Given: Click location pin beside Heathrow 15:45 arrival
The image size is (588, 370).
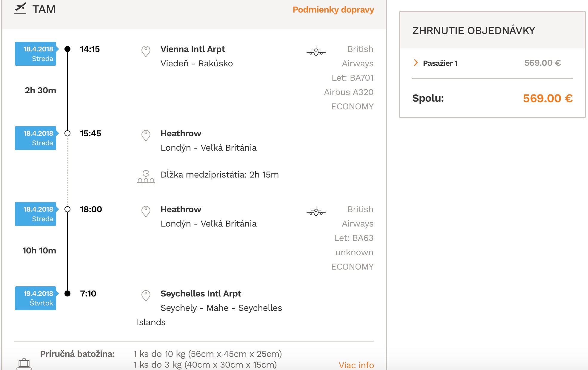Looking at the screenshot, I should click(x=146, y=136).
